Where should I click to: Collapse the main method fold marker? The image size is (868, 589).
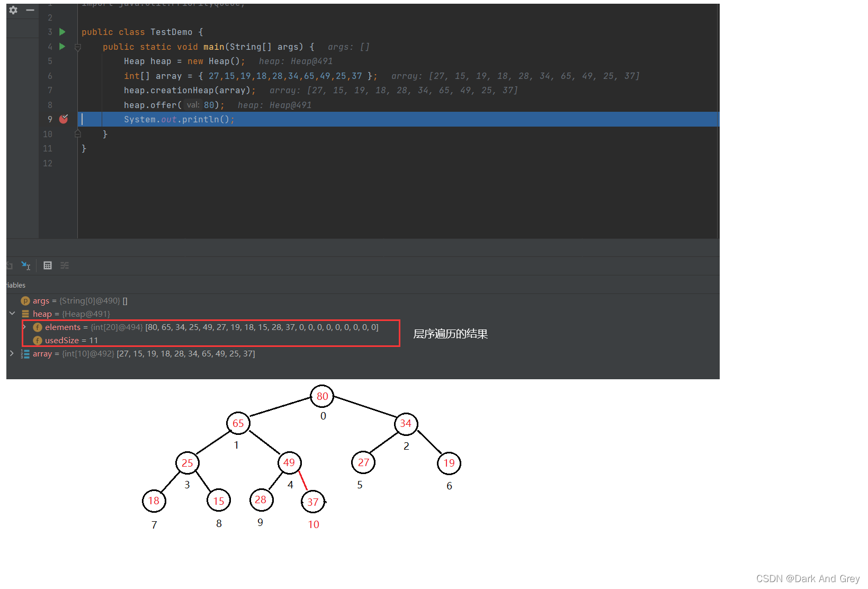point(78,47)
